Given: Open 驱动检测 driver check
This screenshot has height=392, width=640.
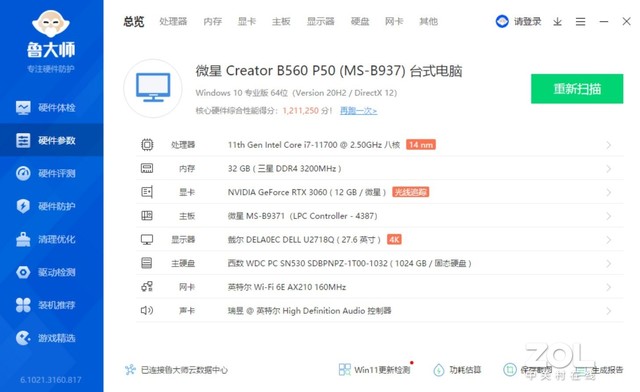Looking at the screenshot, I should pyautogui.click(x=51, y=272).
